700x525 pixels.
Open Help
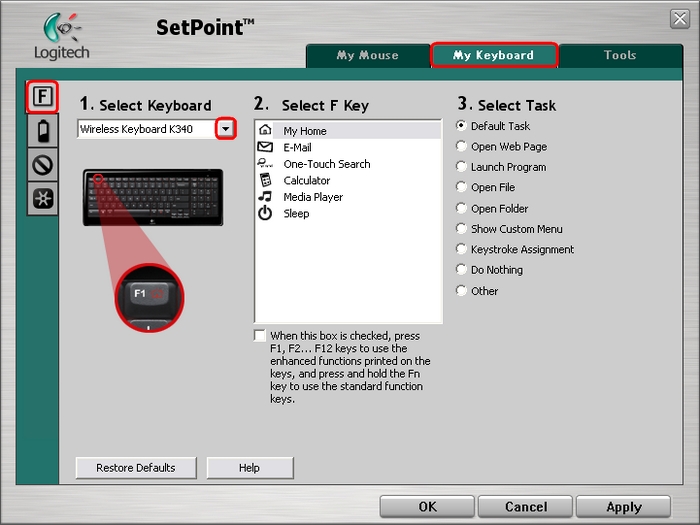(250, 468)
